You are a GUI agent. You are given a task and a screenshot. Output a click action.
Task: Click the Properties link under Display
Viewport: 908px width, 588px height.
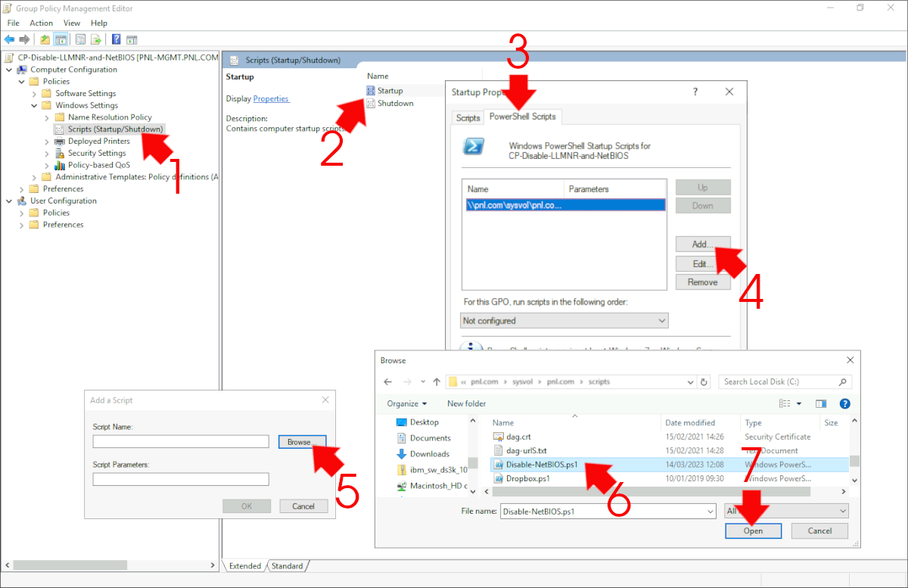tap(271, 98)
